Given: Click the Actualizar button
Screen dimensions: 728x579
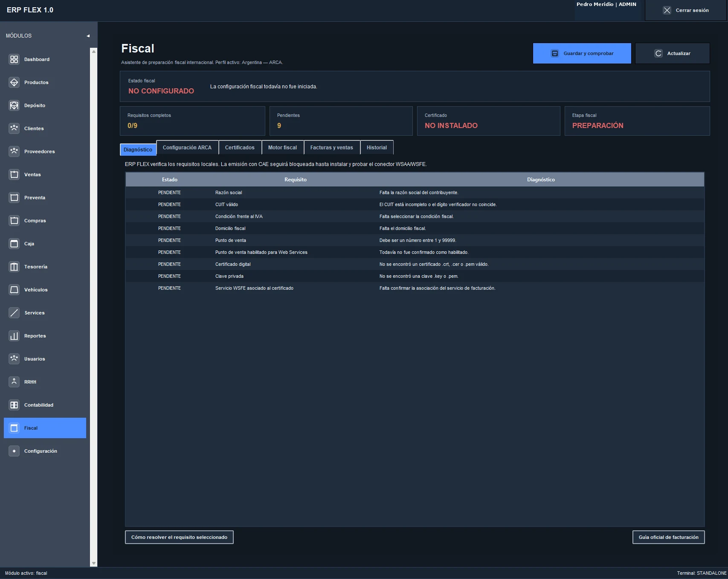Looking at the screenshot, I should point(672,53).
